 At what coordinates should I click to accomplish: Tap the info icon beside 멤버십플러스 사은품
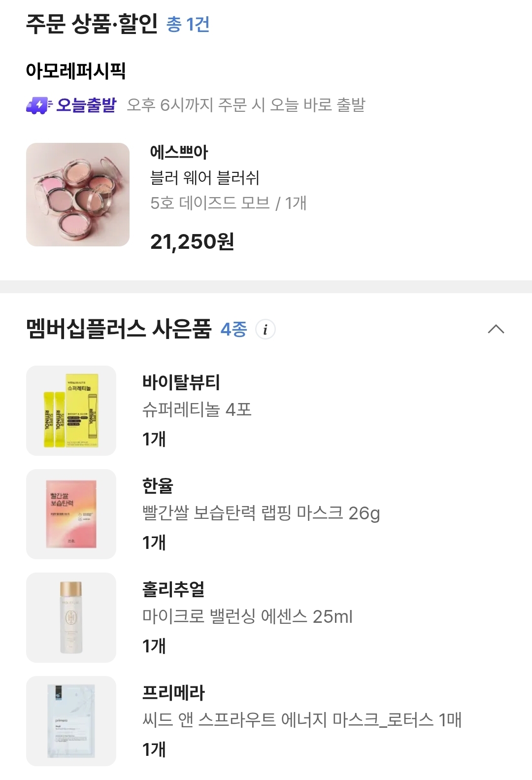click(266, 329)
